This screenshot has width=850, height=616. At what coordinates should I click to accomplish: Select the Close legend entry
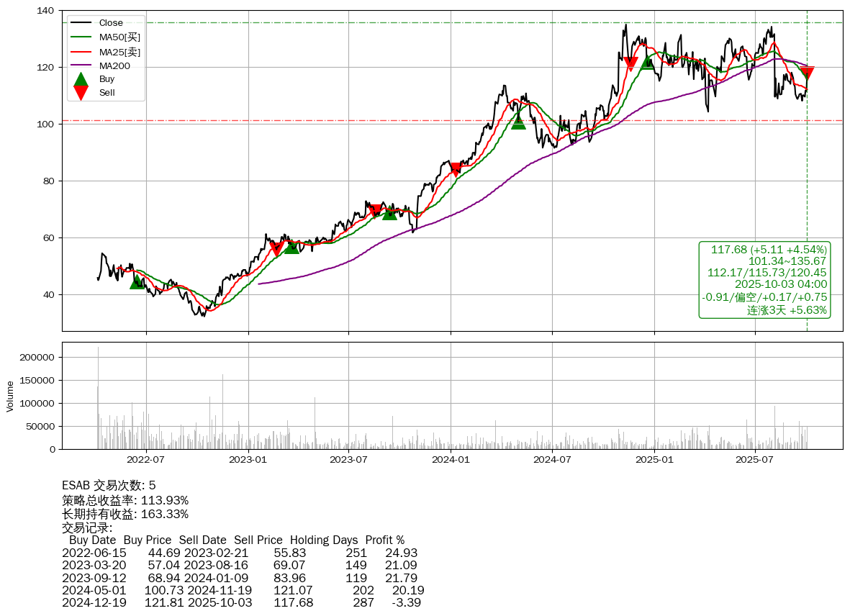point(110,23)
